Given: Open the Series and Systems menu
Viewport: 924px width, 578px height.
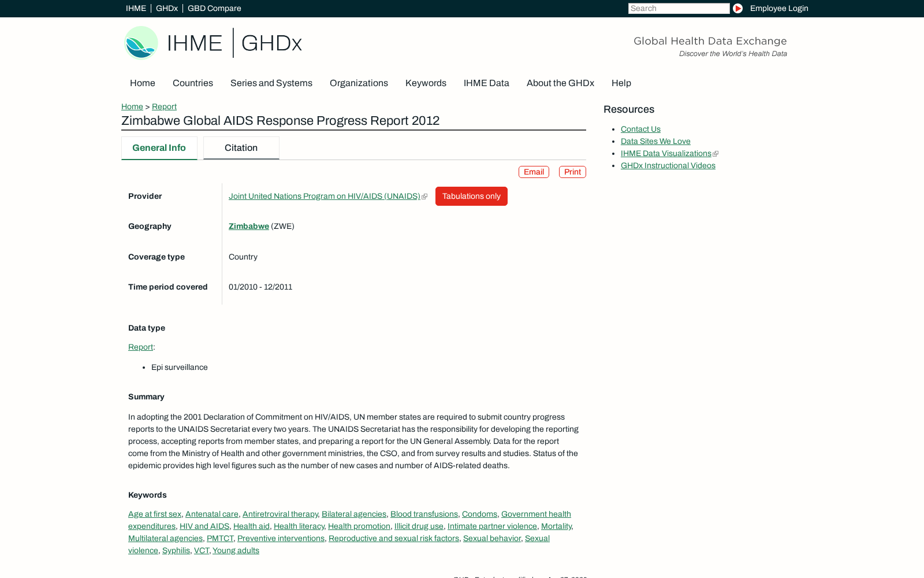Looking at the screenshot, I should coord(271,83).
